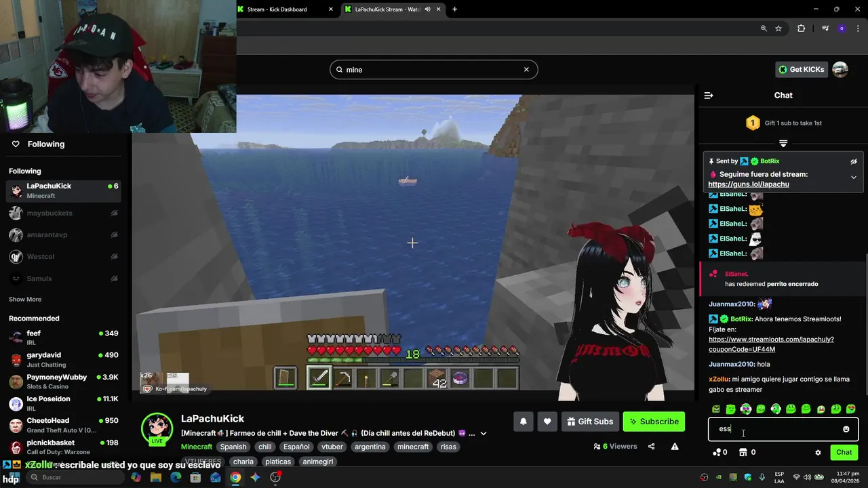
Task: Open OBS Studio from taskbar
Action: click(275, 477)
